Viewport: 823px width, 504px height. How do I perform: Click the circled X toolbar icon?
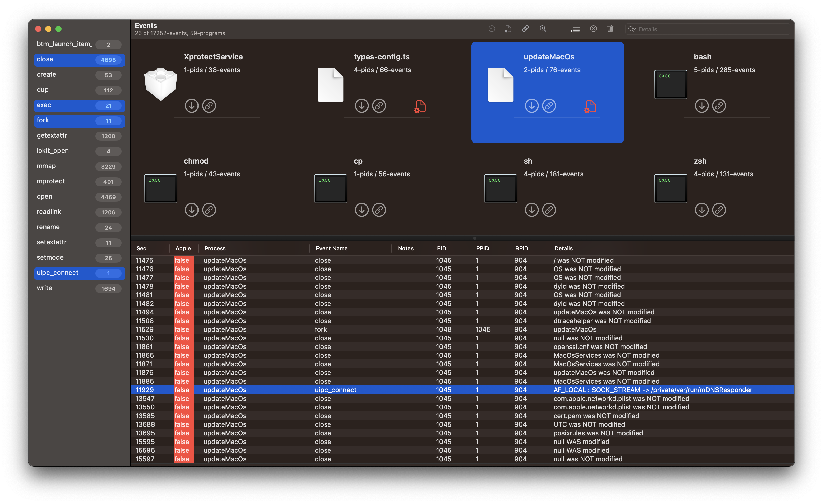click(593, 29)
